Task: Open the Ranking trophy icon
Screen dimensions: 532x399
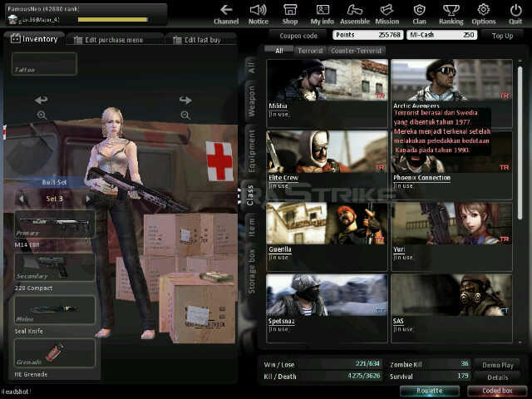Action: 451,15
